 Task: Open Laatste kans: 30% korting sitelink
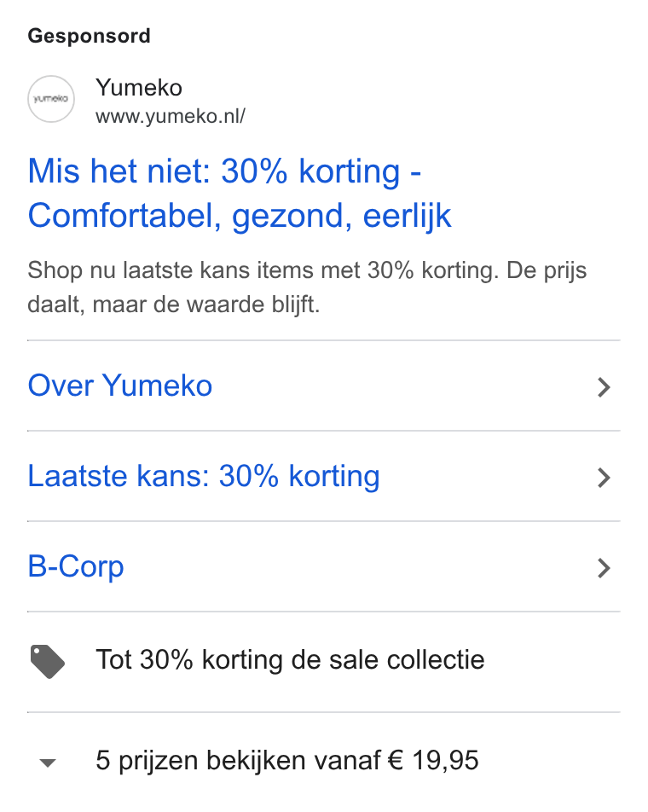click(204, 476)
